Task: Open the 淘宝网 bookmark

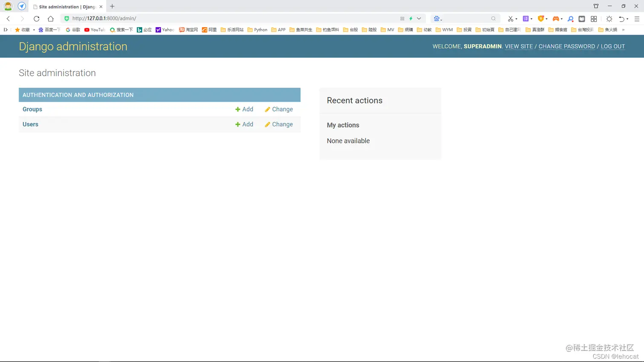Action: coord(188,30)
